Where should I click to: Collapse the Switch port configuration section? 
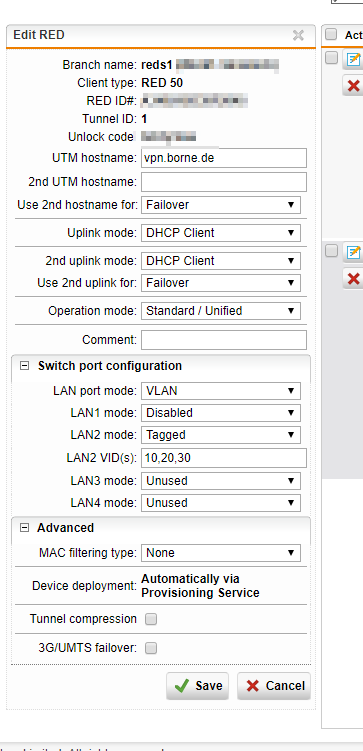(x=23, y=366)
